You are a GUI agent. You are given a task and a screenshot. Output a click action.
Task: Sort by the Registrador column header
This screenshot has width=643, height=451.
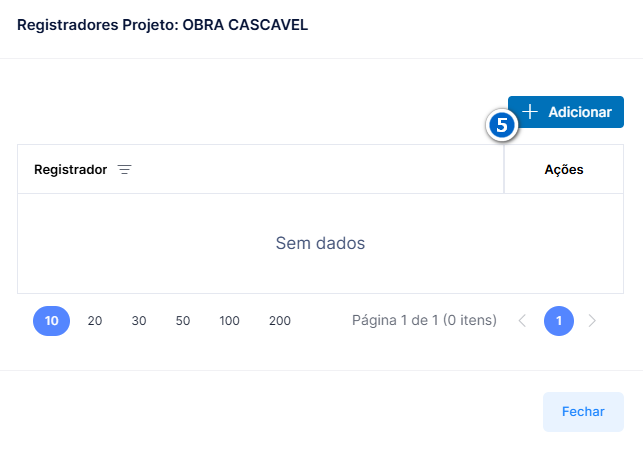click(x=71, y=169)
